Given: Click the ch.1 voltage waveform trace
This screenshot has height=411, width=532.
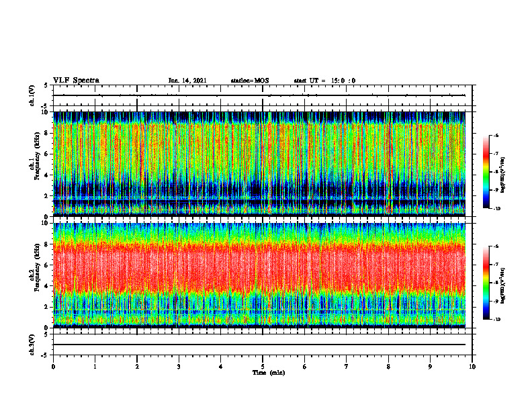Looking at the screenshot, I should pos(259,95).
